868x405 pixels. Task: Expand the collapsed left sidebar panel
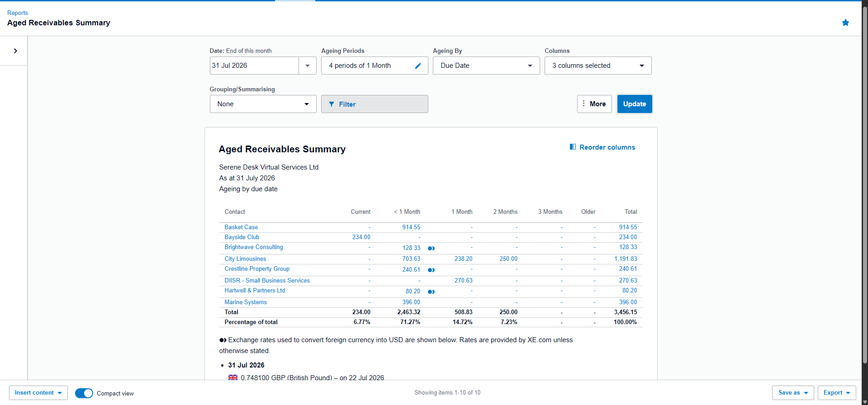[15, 51]
